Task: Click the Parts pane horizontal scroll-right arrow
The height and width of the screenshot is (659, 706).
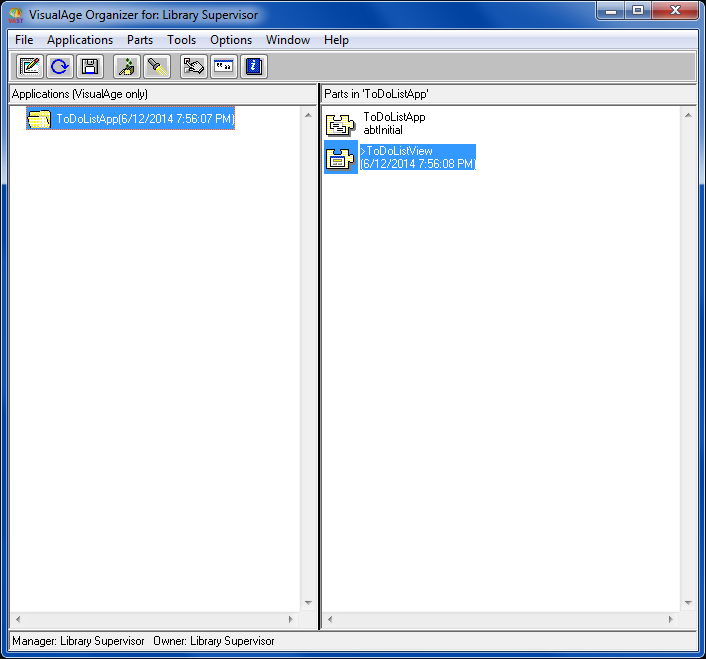Action: coord(672,620)
